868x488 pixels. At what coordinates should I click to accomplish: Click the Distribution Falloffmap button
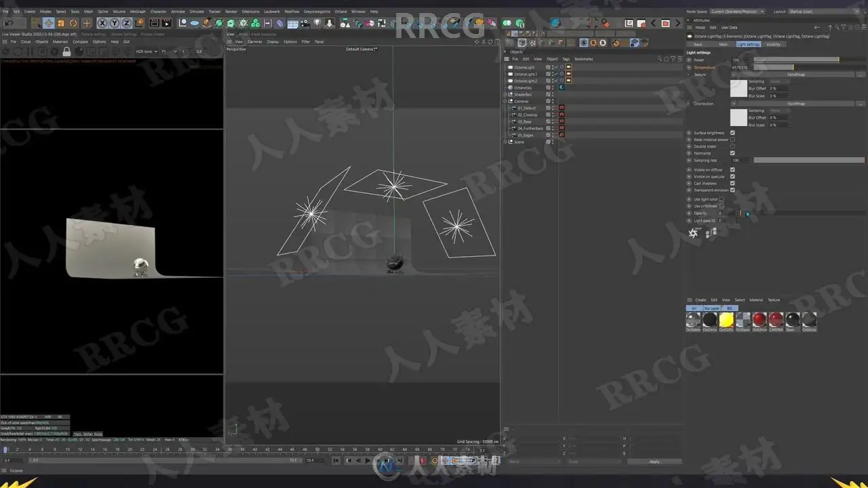[796, 104]
